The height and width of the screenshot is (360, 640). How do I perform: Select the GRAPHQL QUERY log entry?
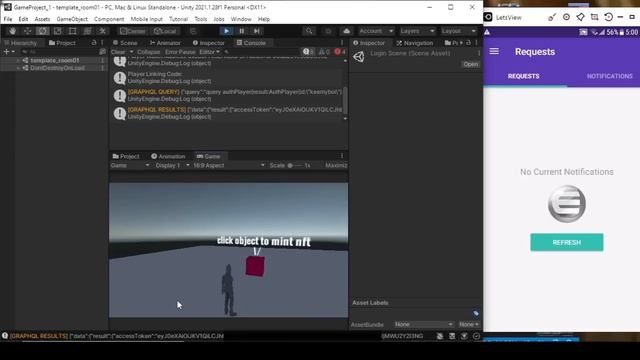coord(228,96)
